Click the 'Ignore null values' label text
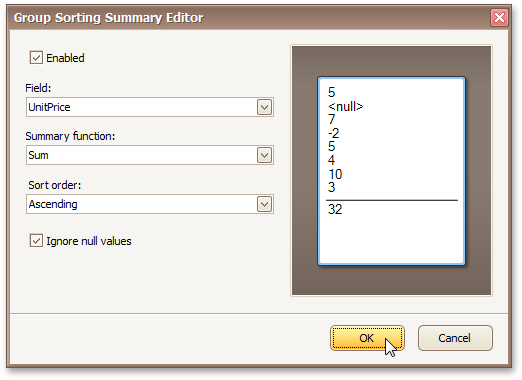 coord(89,241)
